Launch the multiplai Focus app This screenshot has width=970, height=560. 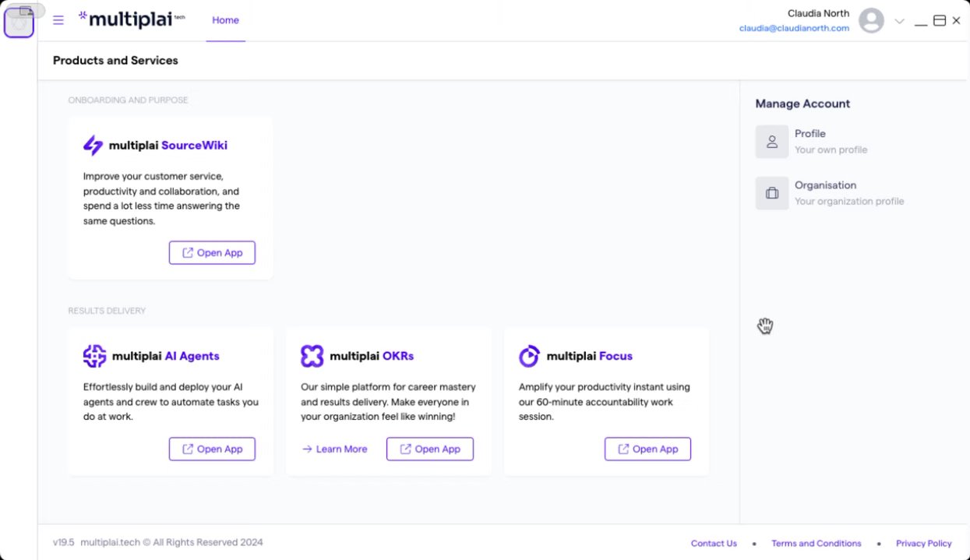647,449
